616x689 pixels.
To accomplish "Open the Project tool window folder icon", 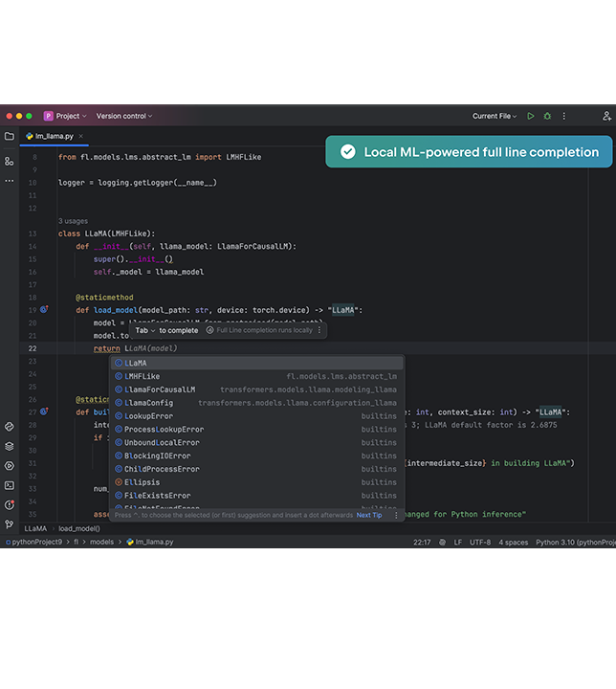I will click(10, 137).
